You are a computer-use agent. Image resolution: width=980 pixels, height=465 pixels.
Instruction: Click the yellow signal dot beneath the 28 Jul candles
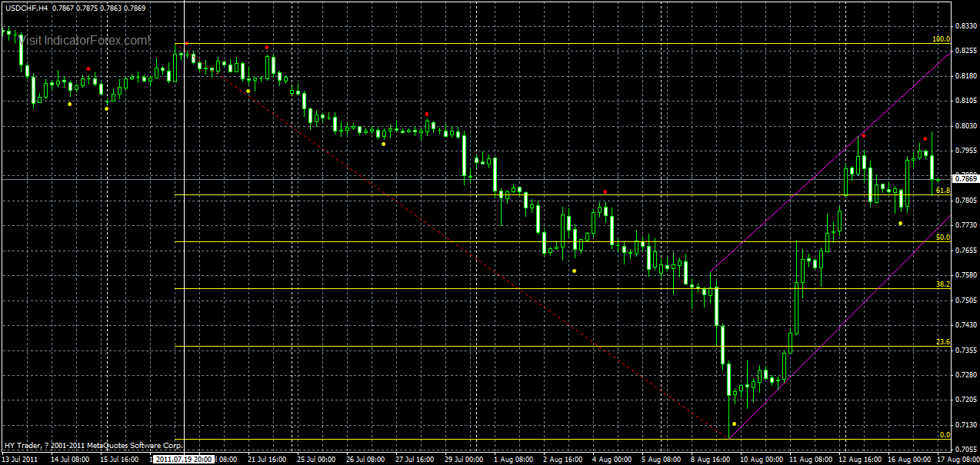382,143
